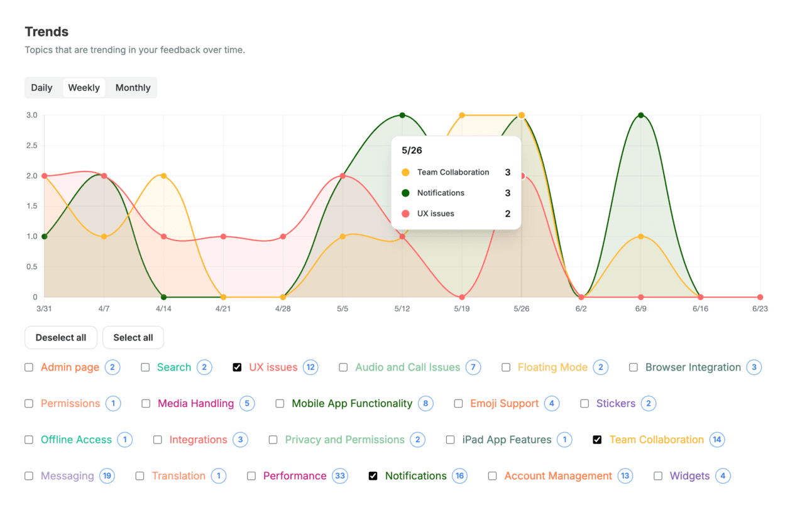Tick the Messaging checkbox

tap(29, 476)
